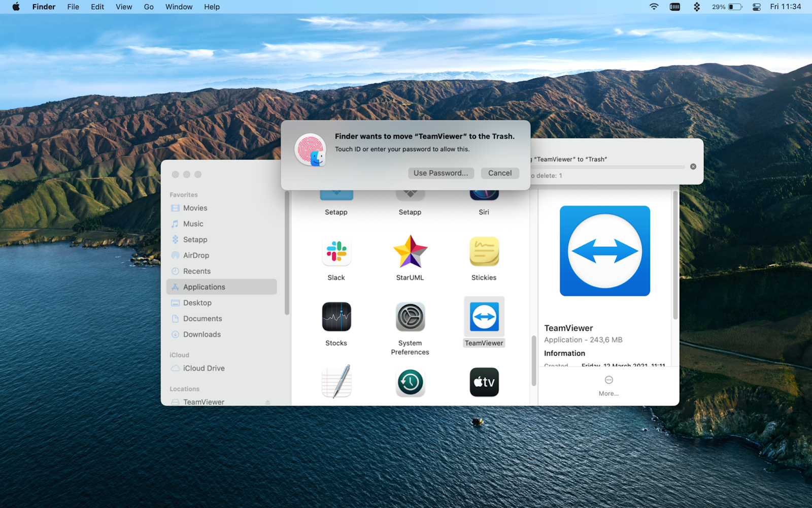Click the Information heading in preview

(x=564, y=354)
